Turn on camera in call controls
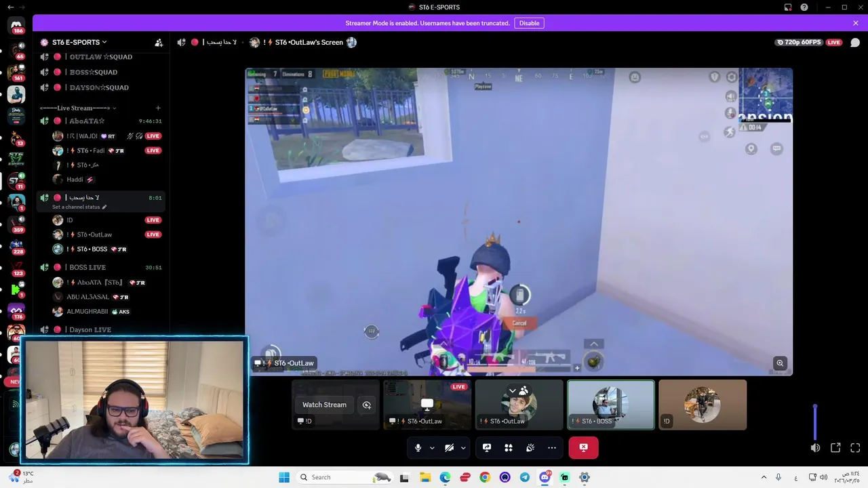 (x=449, y=447)
